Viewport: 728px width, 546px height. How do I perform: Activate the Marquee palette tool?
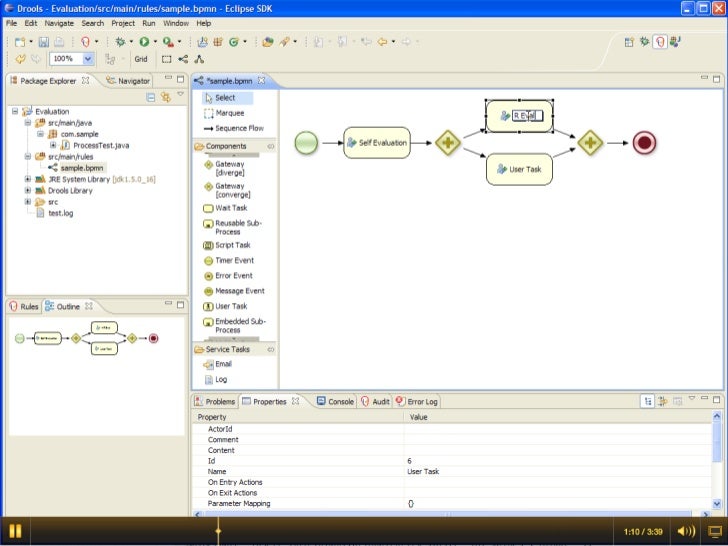224,113
